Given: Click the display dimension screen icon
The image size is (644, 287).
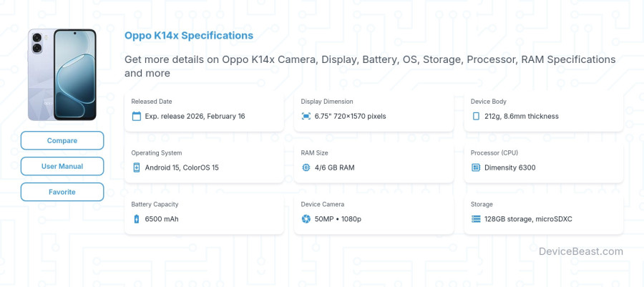Looking at the screenshot, I should tap(306, 116).
